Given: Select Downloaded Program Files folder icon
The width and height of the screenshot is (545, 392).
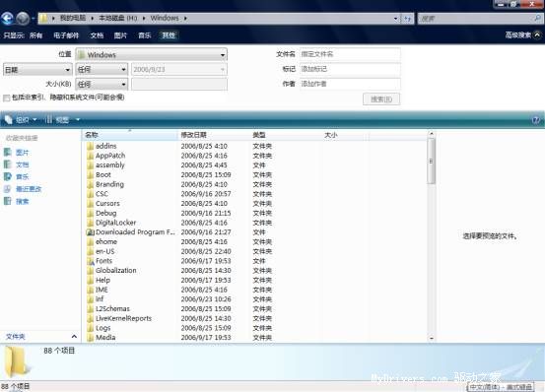Looking at the screenshot, I should coord(90,232).
